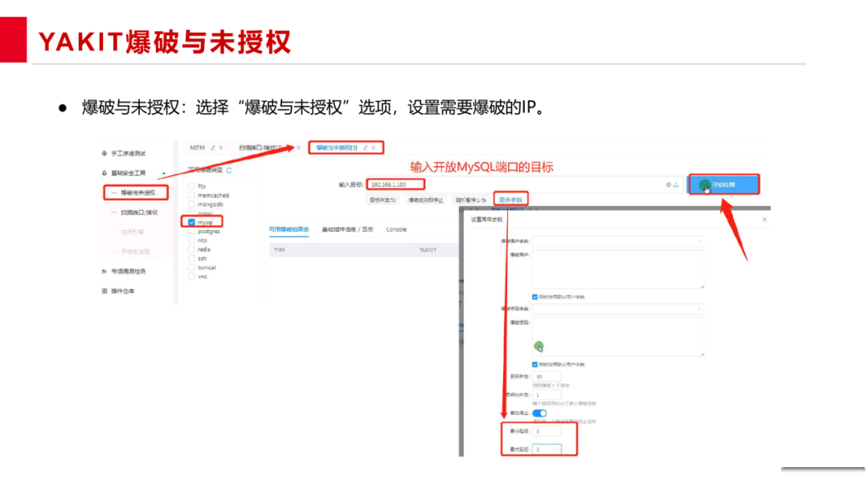Open the Console tab
This screenshot has width=868, height=489.
coord(396,229)
